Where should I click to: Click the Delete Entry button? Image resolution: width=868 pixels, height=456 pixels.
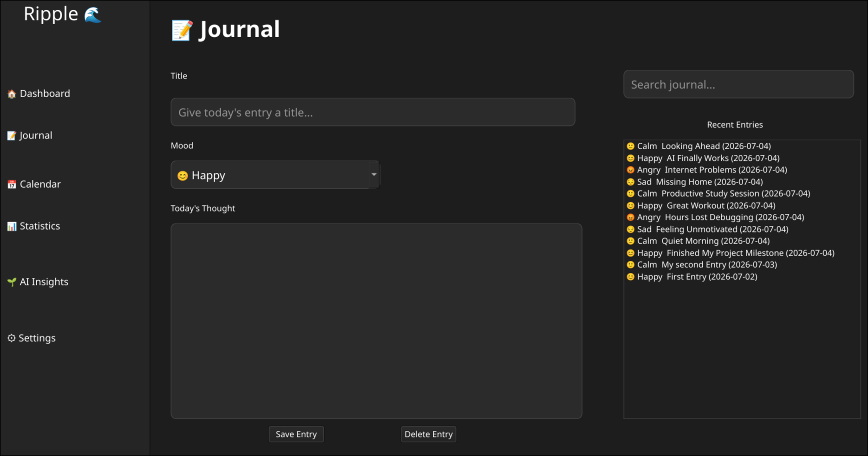pos(429,434)
